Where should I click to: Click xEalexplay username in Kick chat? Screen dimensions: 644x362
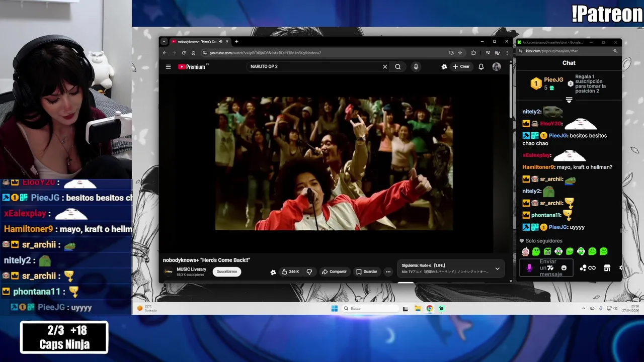click(x=536, y=155)
